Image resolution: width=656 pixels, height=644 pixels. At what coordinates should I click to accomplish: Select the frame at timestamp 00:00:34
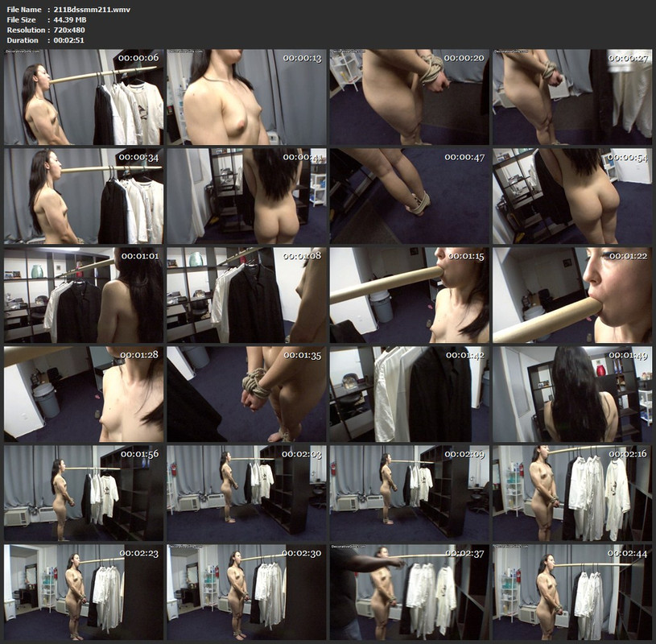coord(84,196)
